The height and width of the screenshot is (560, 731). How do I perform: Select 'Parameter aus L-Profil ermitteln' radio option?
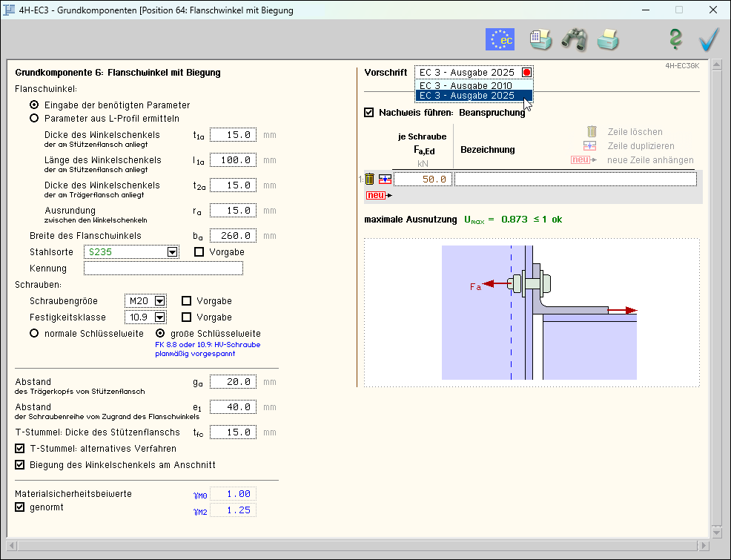click(x=34, y=118)
